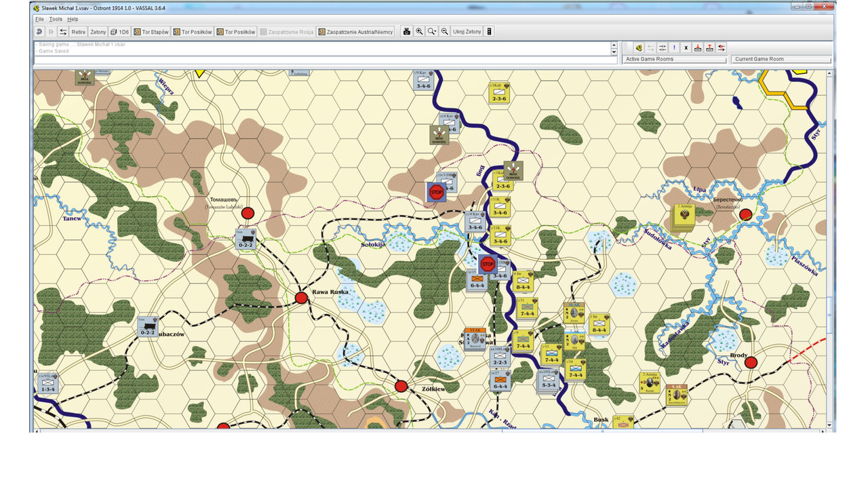Viewport: 868px width, 487px height.
Task: Select the Current Game Room header
Action: [781, 59]
